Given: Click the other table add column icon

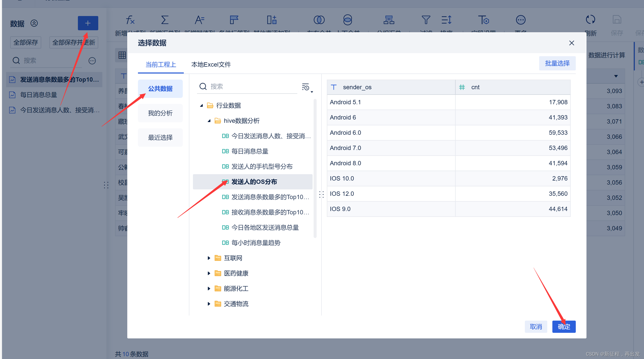Looking at the screenshot, I should tap(272, 20).
